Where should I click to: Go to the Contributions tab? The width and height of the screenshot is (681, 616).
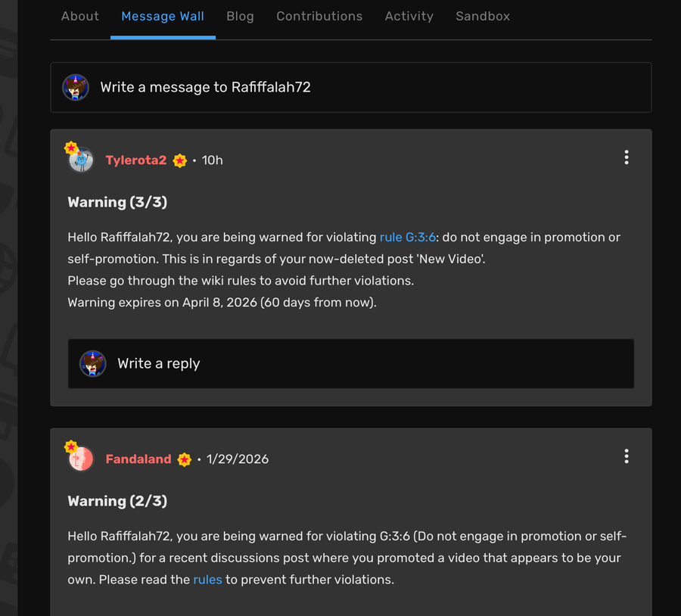pyautogui.click(x=319, y=16)
